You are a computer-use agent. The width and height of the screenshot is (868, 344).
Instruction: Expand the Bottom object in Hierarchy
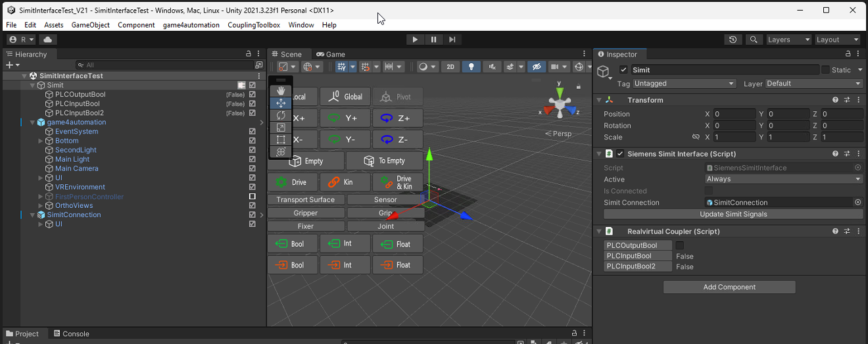(41, 141)
